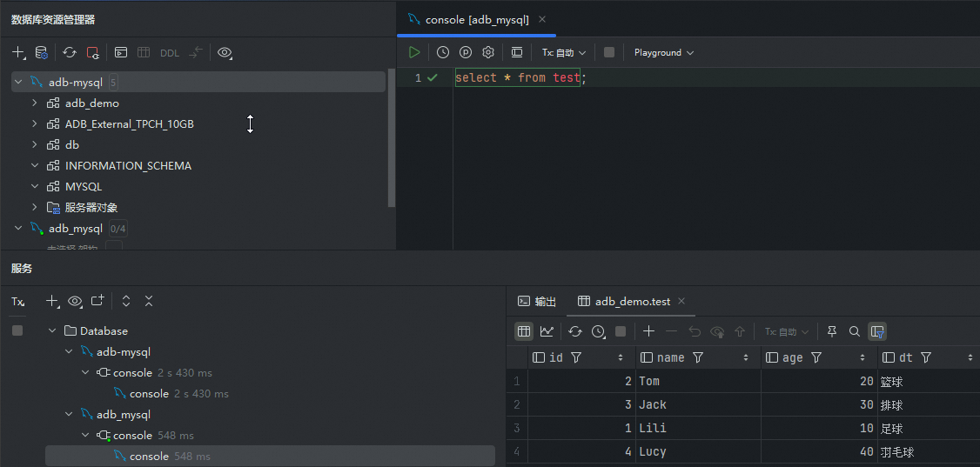Sort by the name column arrows
The height and width of the screenshot is (467, 980).
(746, 357)
